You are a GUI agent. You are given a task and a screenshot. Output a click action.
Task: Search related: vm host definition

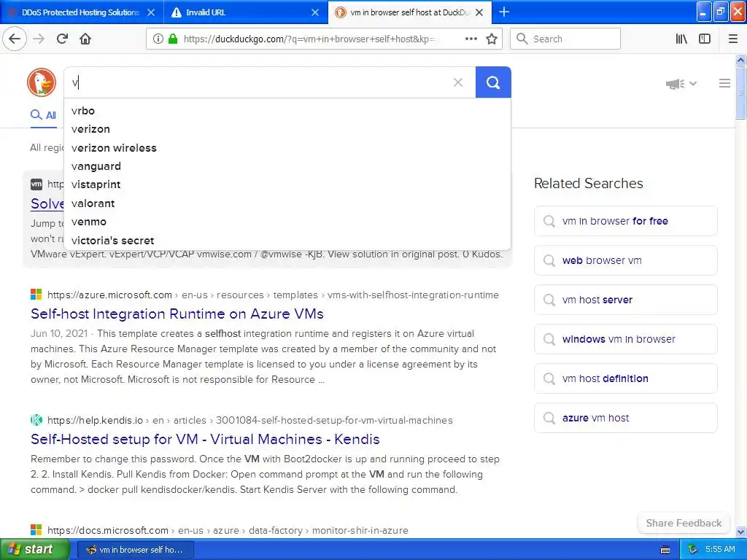tap(625, 378)
